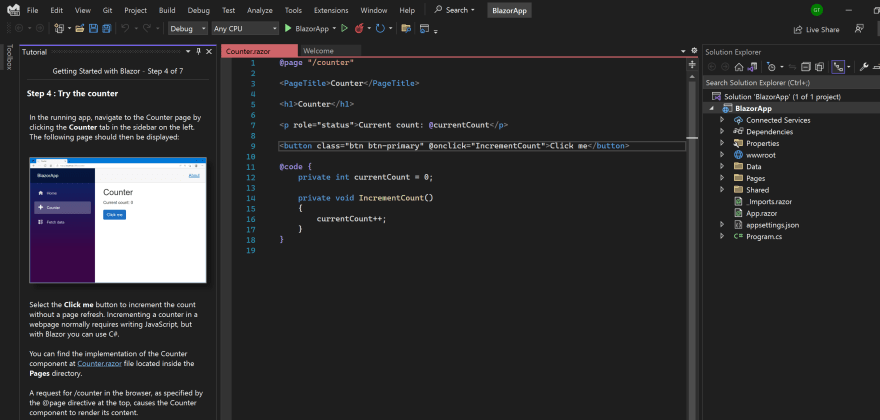
Task: Expand the Connected Services node
Action: [722, 120]
